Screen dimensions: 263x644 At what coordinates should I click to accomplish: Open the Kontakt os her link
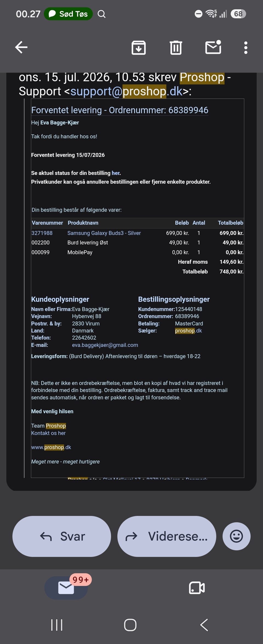[48, 433]
